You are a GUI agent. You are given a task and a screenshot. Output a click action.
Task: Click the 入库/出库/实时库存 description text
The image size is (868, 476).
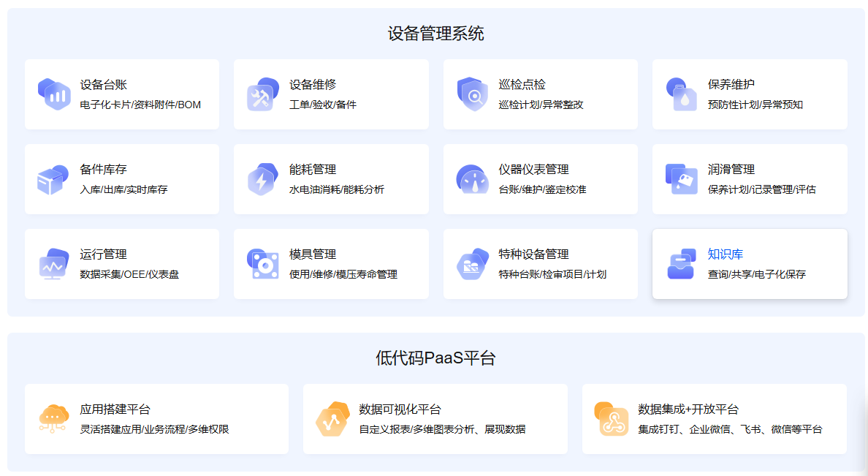pos(123,189)
